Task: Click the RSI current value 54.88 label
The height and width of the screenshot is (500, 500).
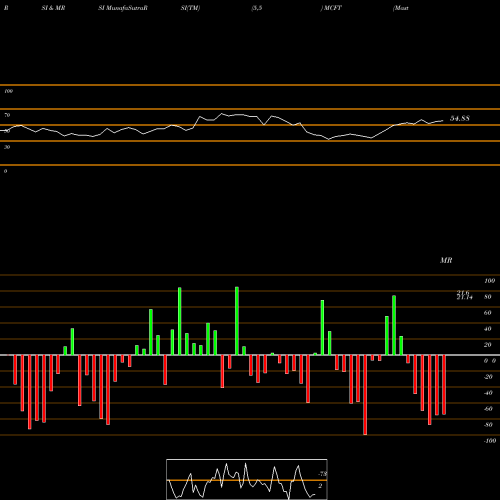Action: 460,118
